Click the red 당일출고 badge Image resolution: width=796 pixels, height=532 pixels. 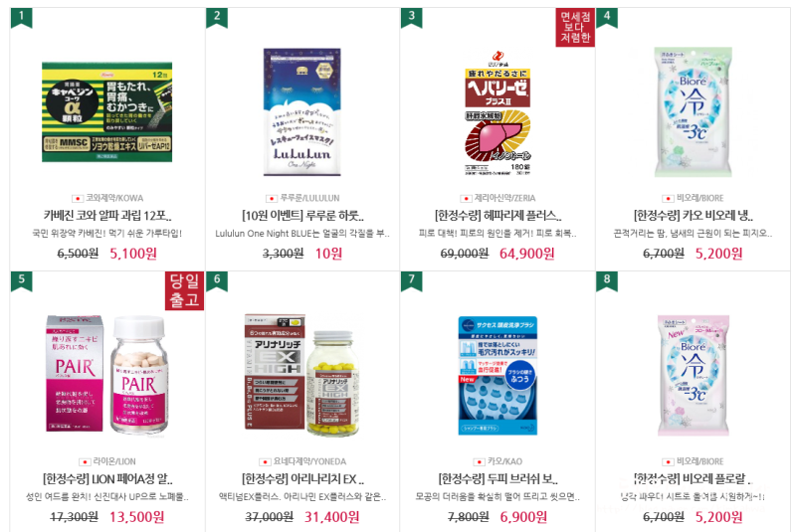(x=184, y=290)
